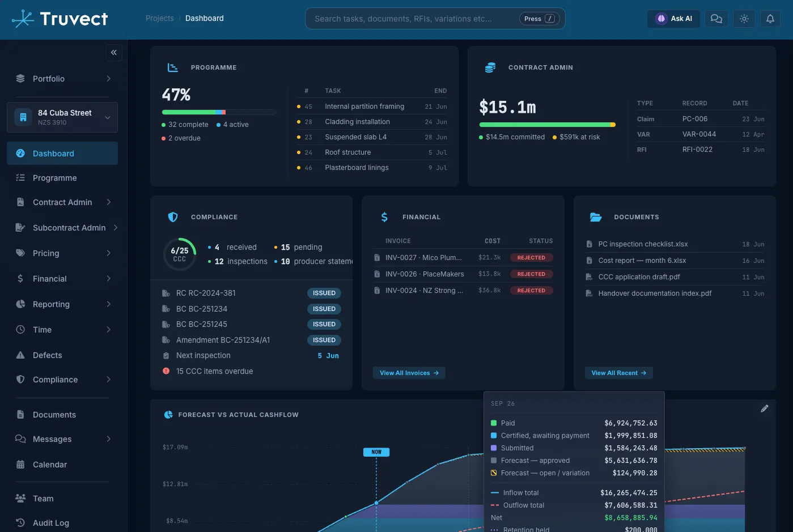Expand the Portfolio menu chevron
This screenshot has height=532, width=793.
(x=108, y=79)
